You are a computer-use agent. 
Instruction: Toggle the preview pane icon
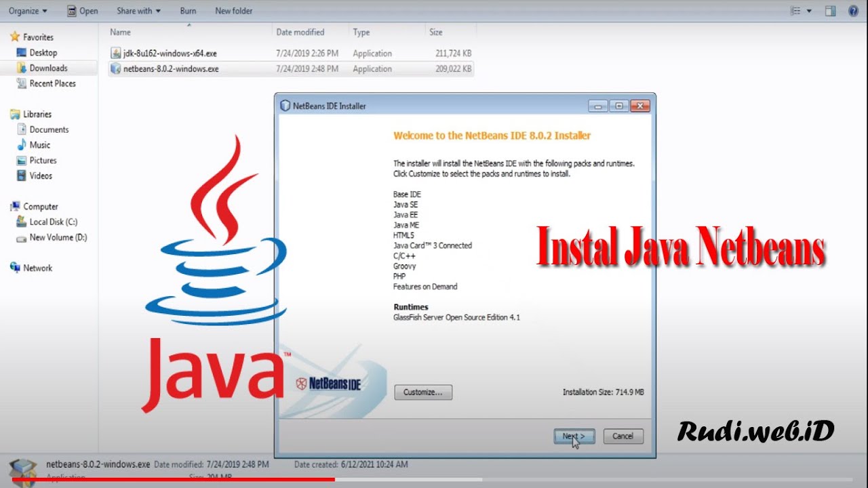coord(830,11)
